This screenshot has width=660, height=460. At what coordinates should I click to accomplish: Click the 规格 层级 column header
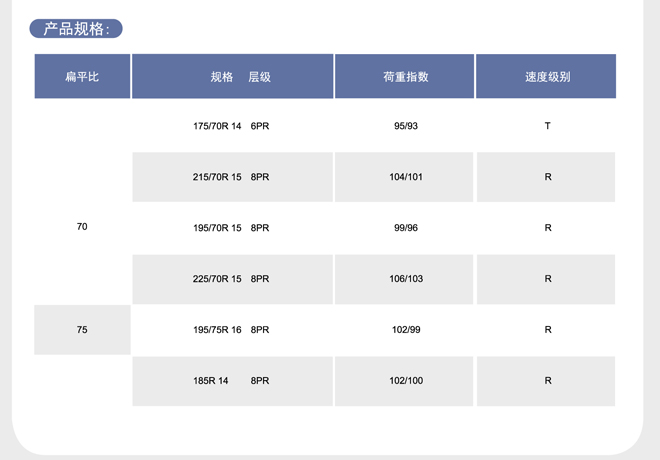(x=232, y=76)
